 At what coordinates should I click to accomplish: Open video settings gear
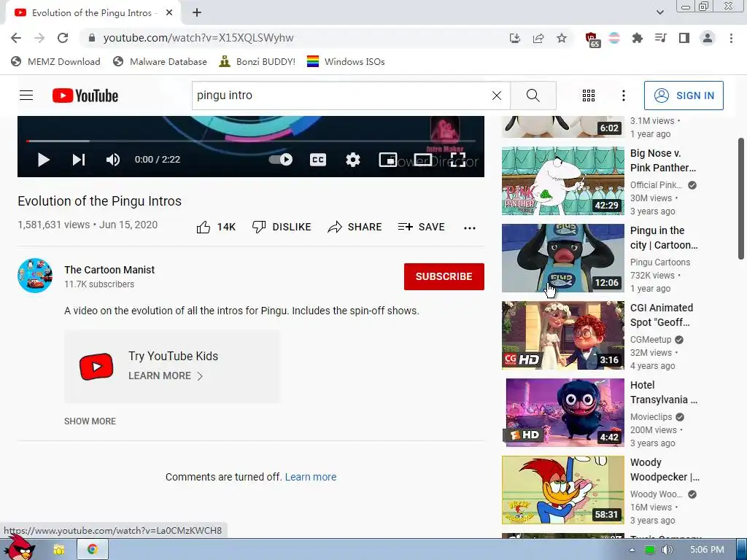(352, 160)
